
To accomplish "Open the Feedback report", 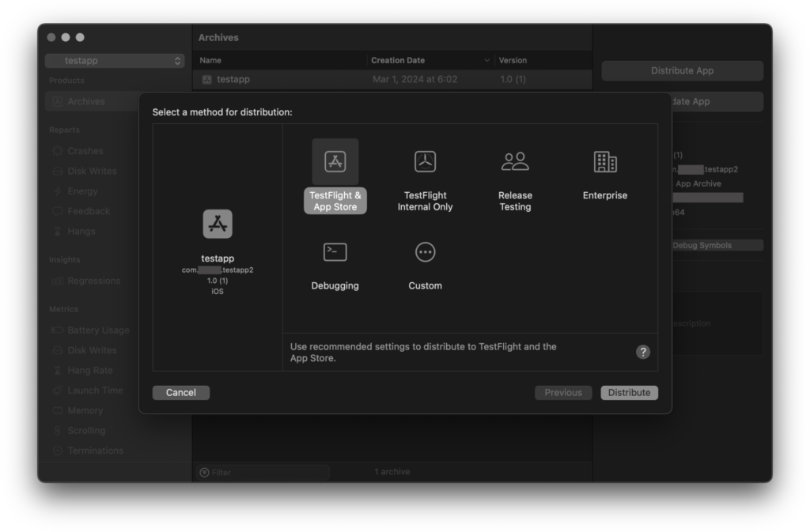I will [x=89, y=211].
